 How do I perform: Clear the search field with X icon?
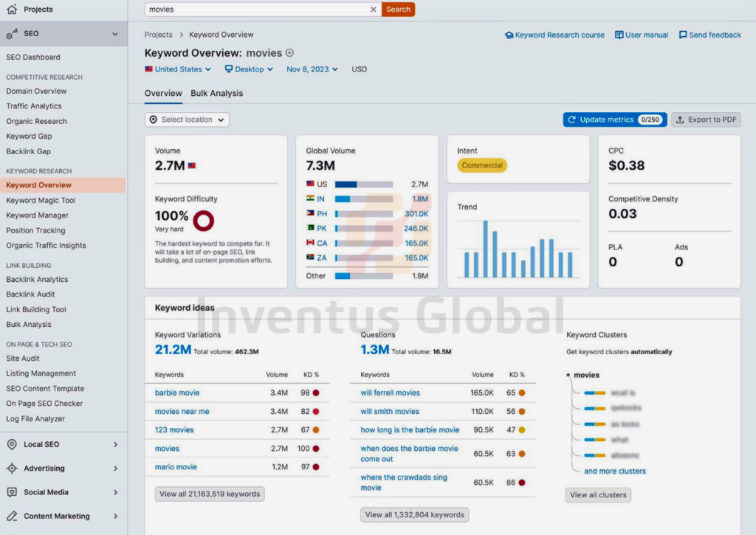pos(373,9)
